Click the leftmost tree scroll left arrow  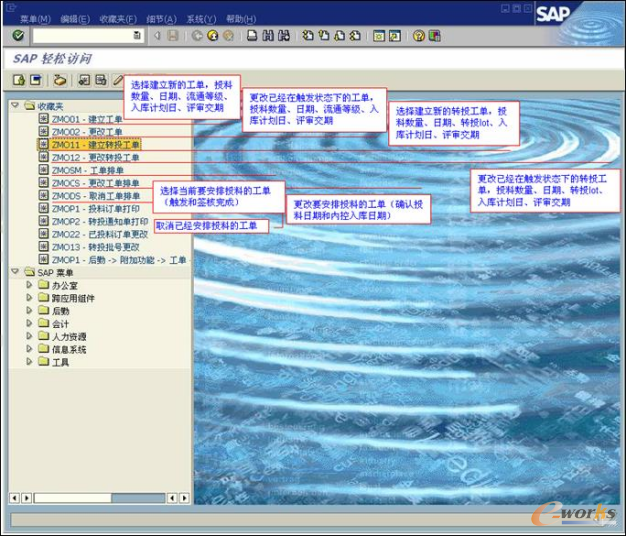(14, 498)
